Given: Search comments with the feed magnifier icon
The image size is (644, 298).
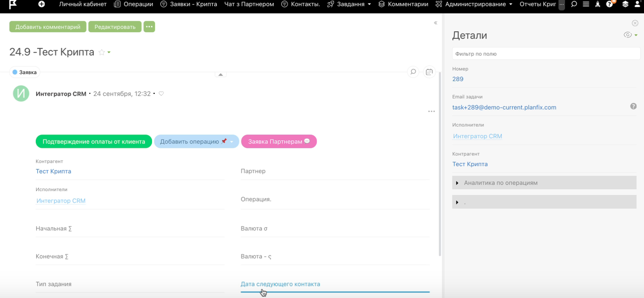Looking at the screenshot, I should tap(413, 72).
